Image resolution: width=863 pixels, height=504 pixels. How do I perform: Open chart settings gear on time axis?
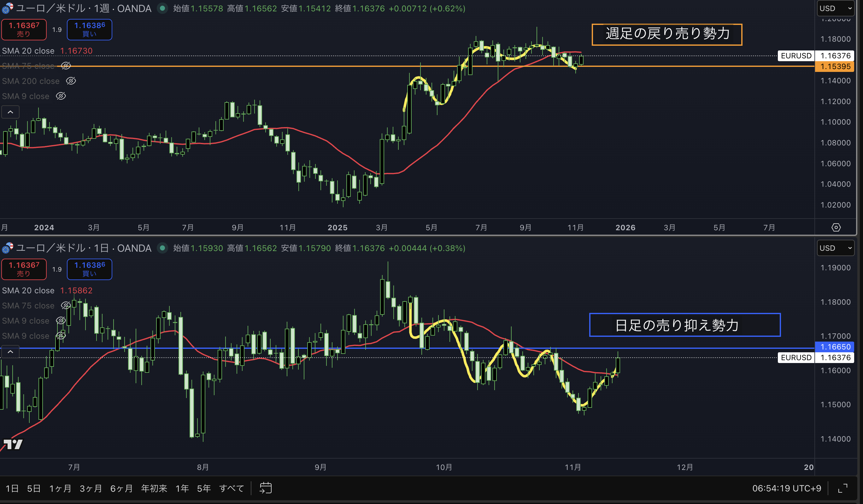tap(836, 227)
